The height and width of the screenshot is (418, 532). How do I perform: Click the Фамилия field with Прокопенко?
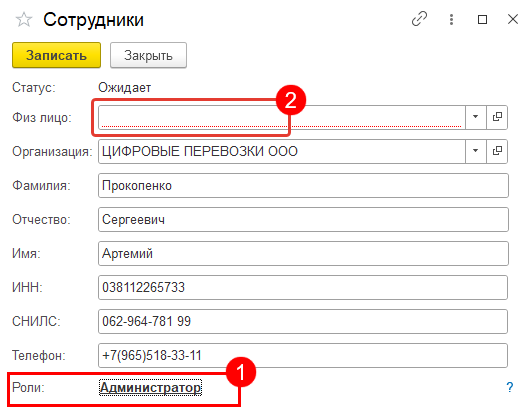click(303, 186)
